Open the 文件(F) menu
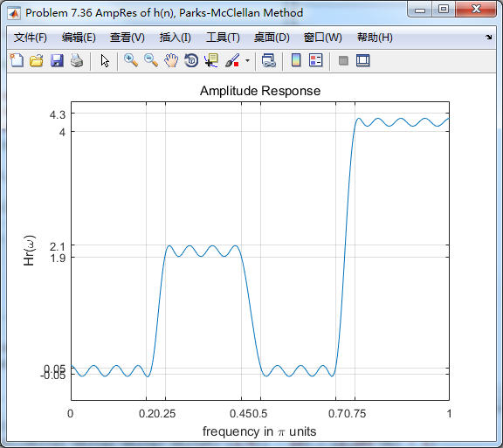 coord(31,38)
